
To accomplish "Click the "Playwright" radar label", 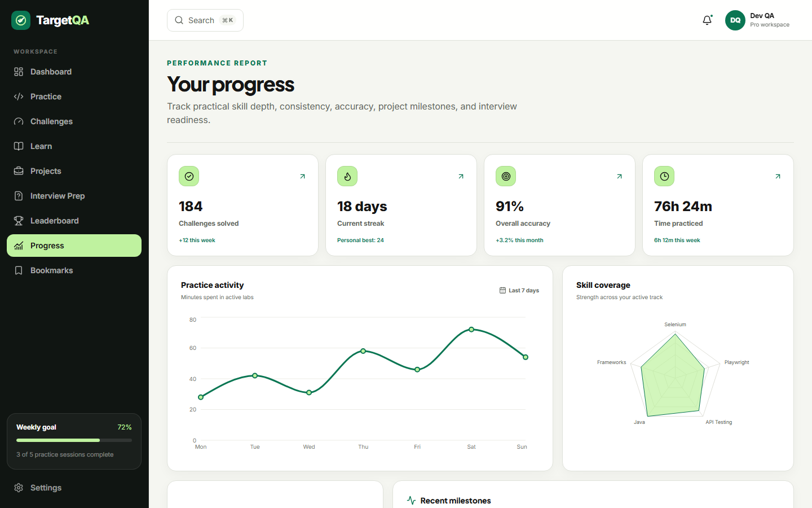I will point(736,362).
